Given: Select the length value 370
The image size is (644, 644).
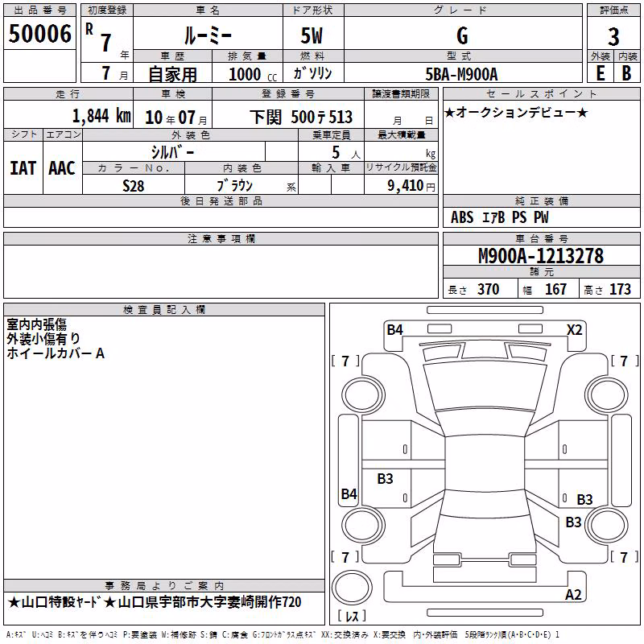Looking at the screenshot, I should point(489,289).
